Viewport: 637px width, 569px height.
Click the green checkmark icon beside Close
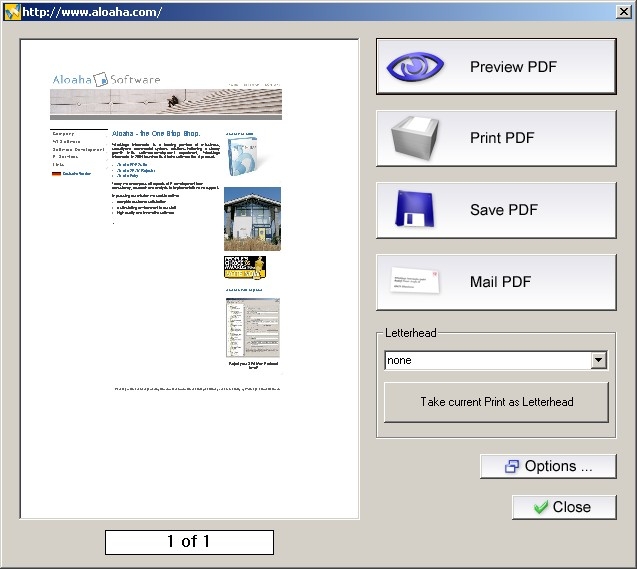pyautogui.click(x=541, y=507)
